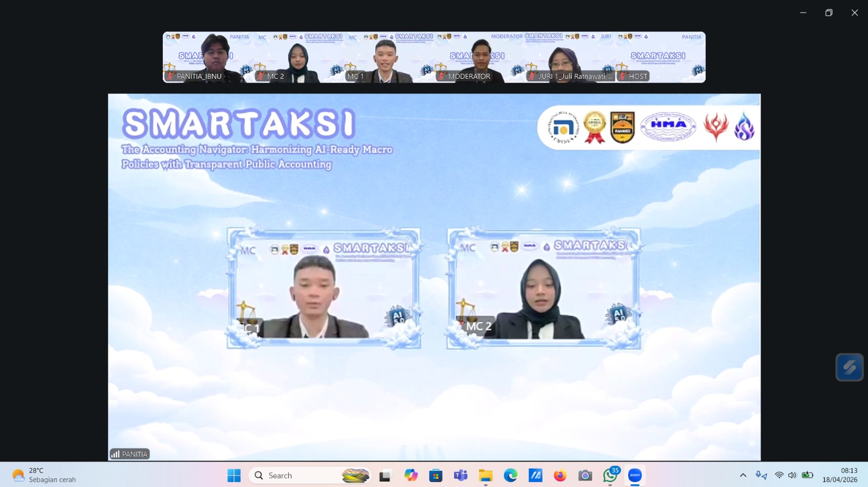Launch Microsoft Teams from the taskbar

(461, 476)
